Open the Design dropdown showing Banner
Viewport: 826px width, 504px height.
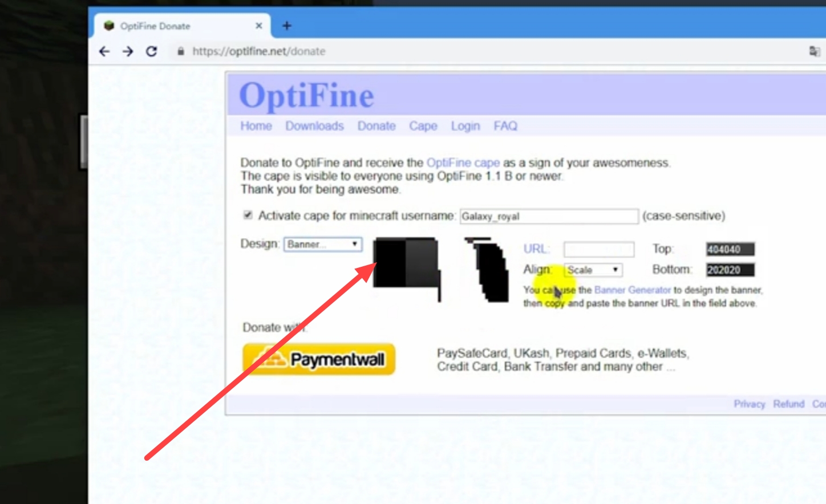coord(323,244)
